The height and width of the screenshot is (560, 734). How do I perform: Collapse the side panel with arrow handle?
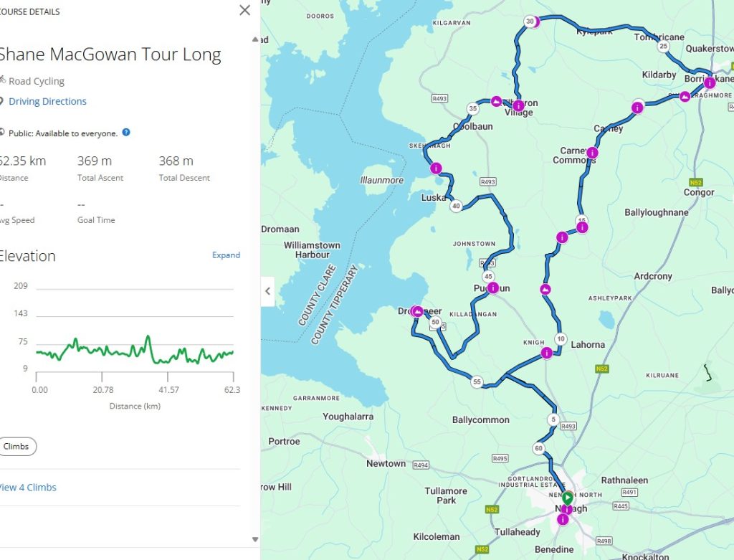(267, 291)
